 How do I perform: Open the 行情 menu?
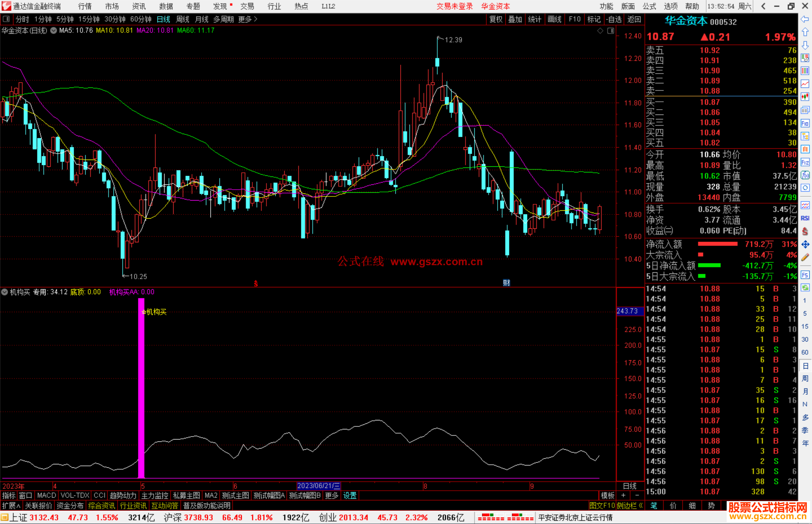pyautogui.click(x=85, y=6)
